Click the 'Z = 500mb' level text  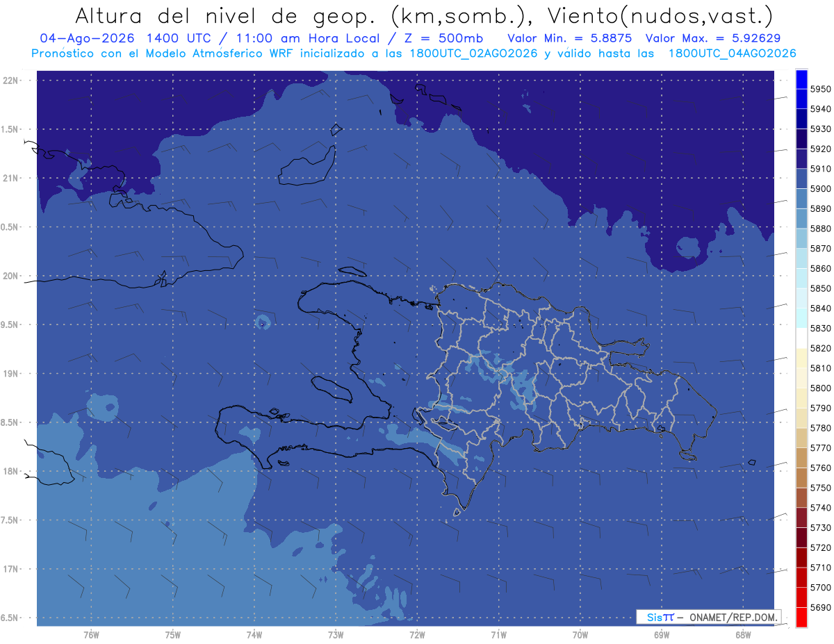click(x=444, y=38)
